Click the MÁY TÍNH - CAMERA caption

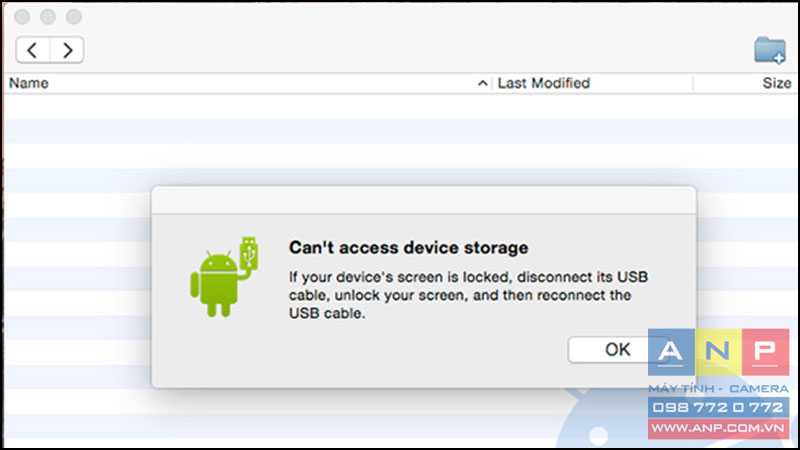[718, 389]
